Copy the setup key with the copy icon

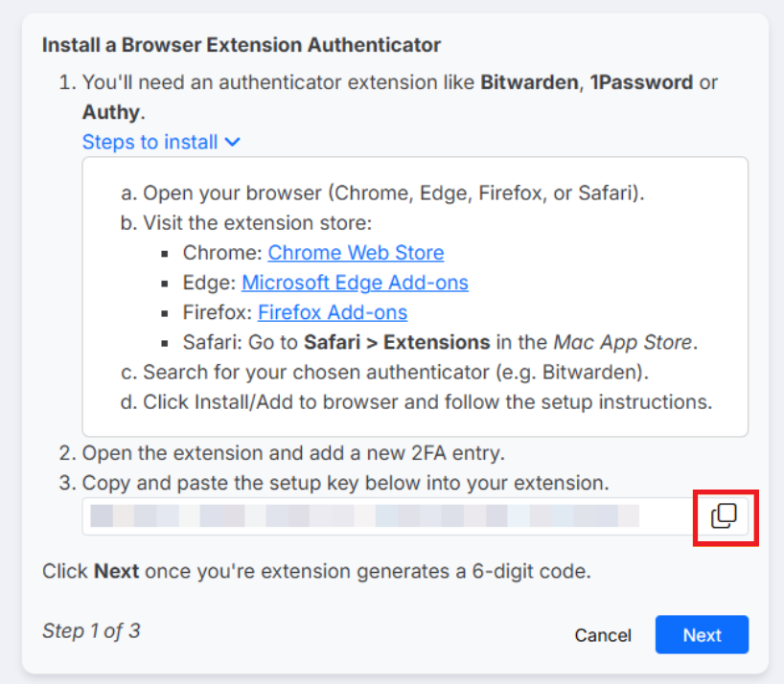click(x=724, y=516)
